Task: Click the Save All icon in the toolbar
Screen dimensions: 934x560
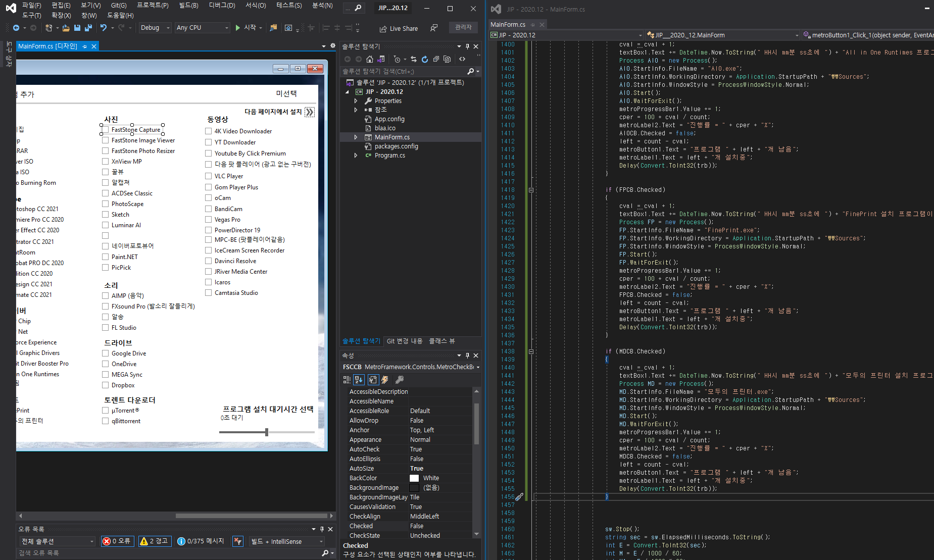Action: click(88, 28)
